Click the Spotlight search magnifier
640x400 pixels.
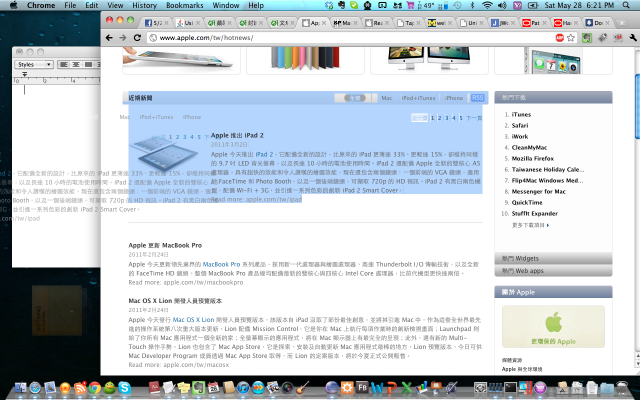click(626, 5)
